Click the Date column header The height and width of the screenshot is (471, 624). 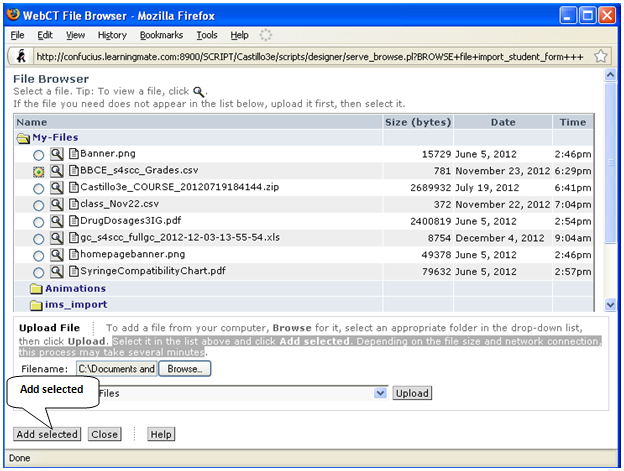[x=503, y=122]
